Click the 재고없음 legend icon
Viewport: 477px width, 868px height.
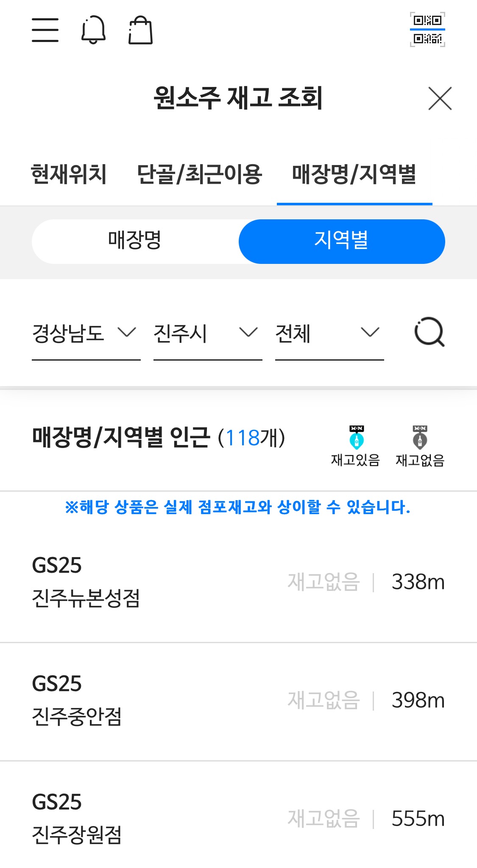click(420, 437)
